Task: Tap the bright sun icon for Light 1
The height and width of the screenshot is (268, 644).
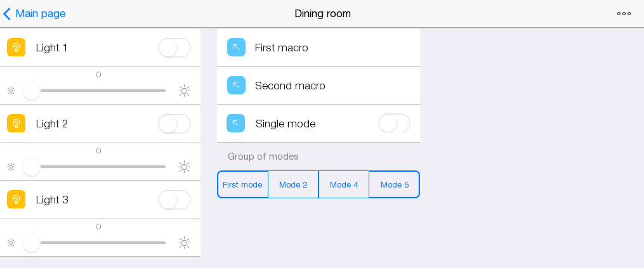Action: point(184,91)
